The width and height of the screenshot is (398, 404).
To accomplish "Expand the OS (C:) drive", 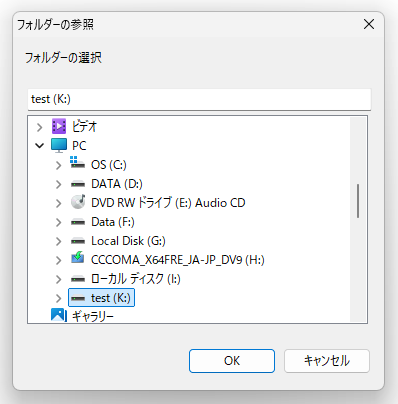I will (x=59, y=165).
